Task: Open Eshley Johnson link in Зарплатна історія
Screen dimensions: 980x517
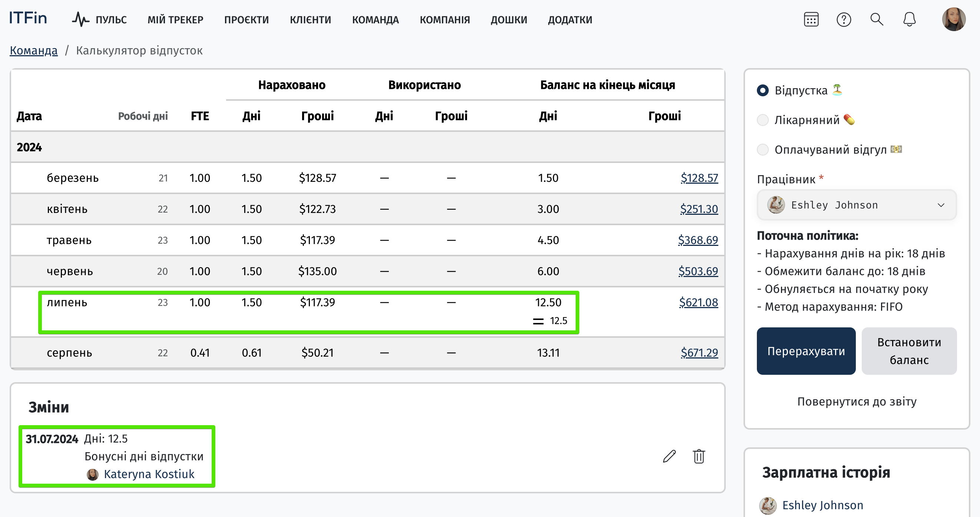Action: pos(822,506)
